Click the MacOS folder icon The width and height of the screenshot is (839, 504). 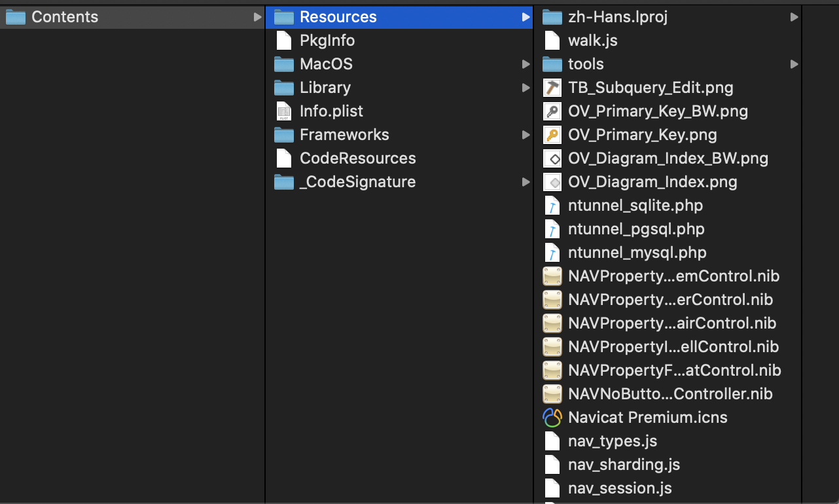tap(284, 64)
